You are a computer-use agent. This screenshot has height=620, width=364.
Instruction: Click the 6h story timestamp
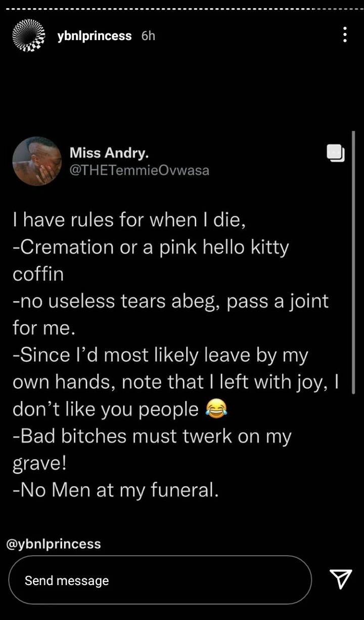point(148,36)
